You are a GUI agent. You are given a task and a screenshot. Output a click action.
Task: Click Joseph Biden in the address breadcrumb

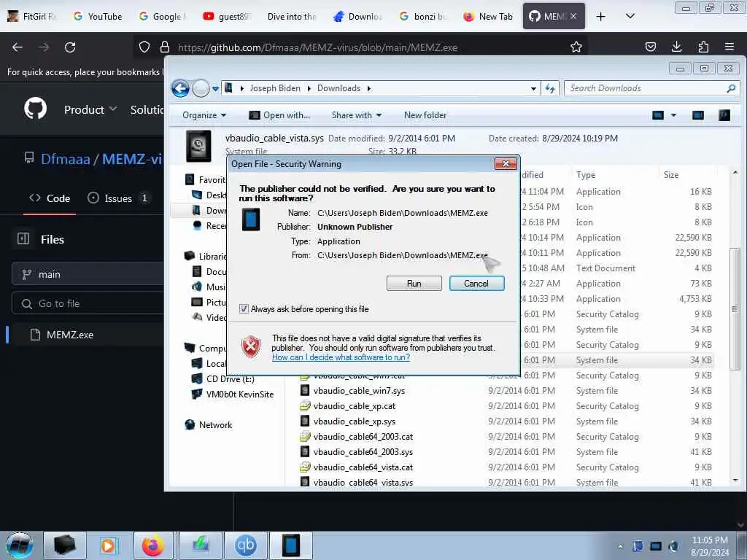275,88
